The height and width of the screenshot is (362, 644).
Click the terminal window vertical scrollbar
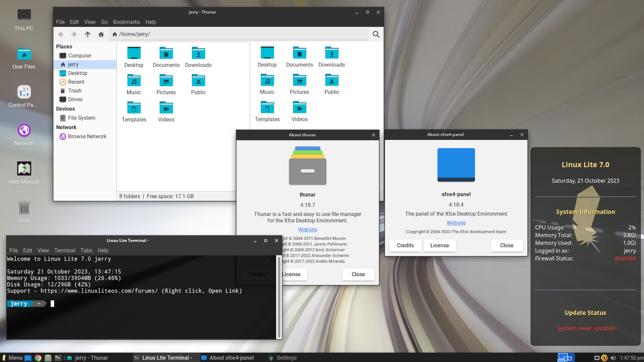tap(279, 297)
